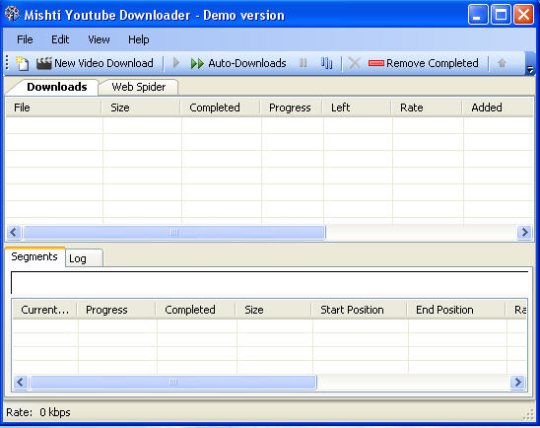
Task: Click Progress column header in downloads list
Action: (x=291, y=108)
